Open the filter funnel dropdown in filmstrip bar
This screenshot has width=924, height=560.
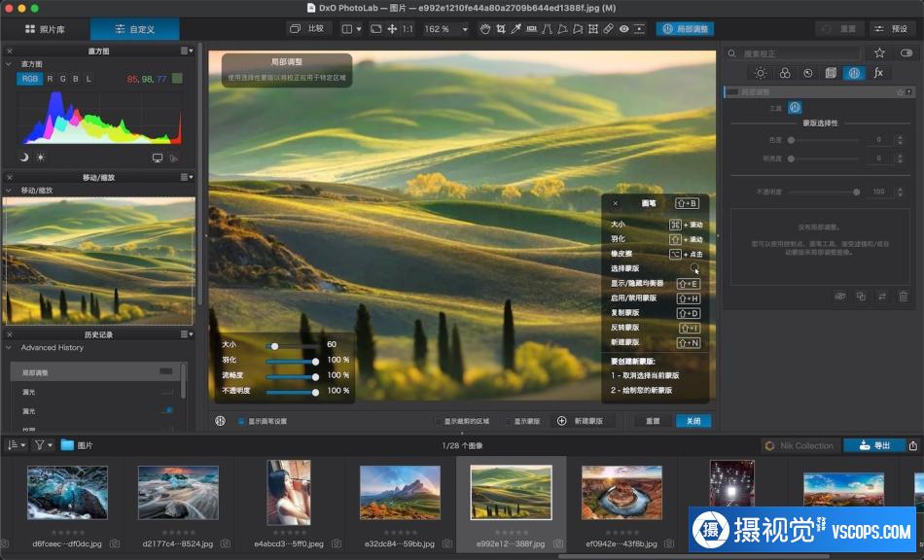(44, 445)
